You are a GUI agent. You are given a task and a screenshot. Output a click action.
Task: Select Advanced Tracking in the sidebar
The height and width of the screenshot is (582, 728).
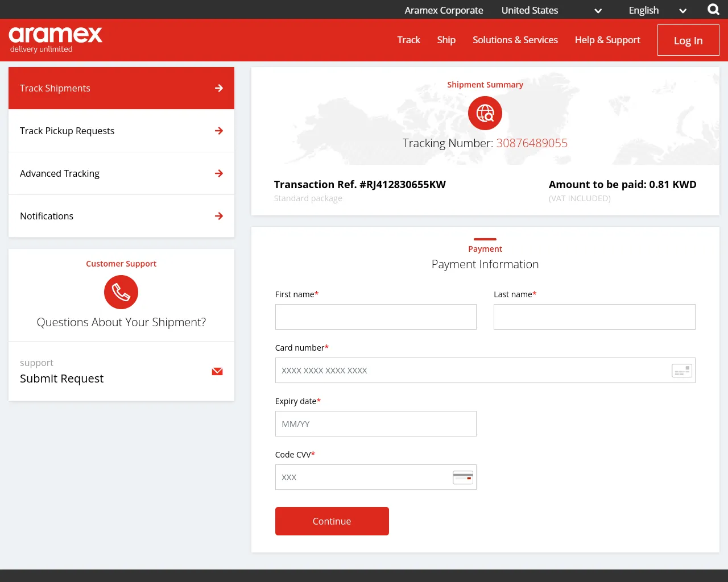coord(121,173)
